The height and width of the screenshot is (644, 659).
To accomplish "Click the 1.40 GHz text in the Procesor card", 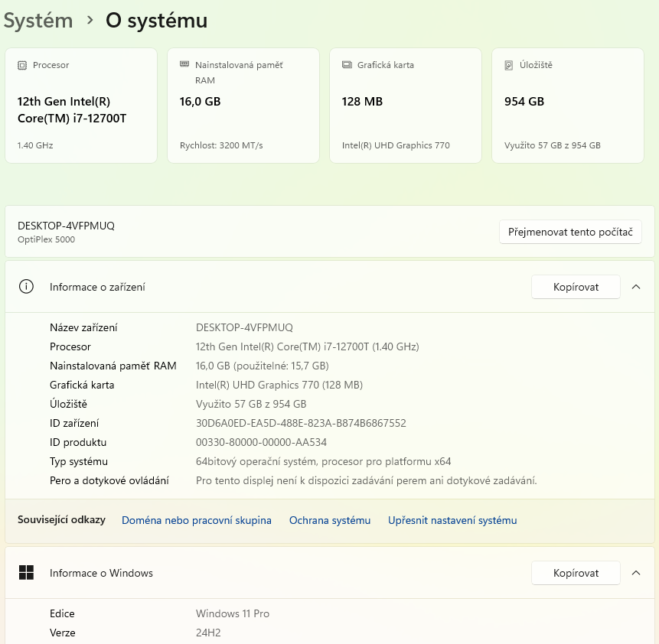I will click(x=35, y=145).
